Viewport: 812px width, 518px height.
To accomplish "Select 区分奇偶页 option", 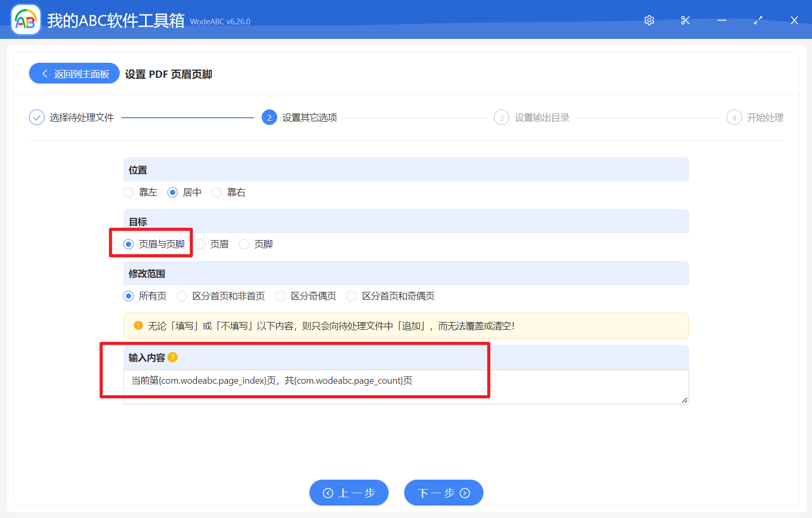I will point(280,296).
